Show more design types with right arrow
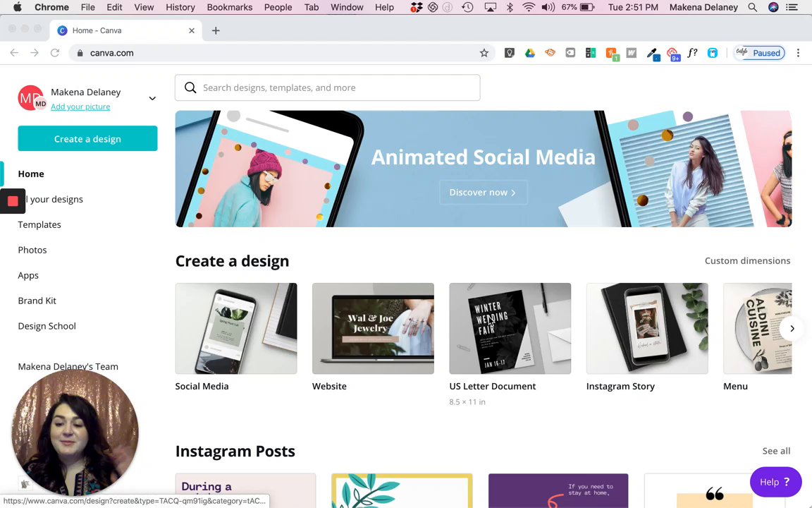 coord(792,328)
